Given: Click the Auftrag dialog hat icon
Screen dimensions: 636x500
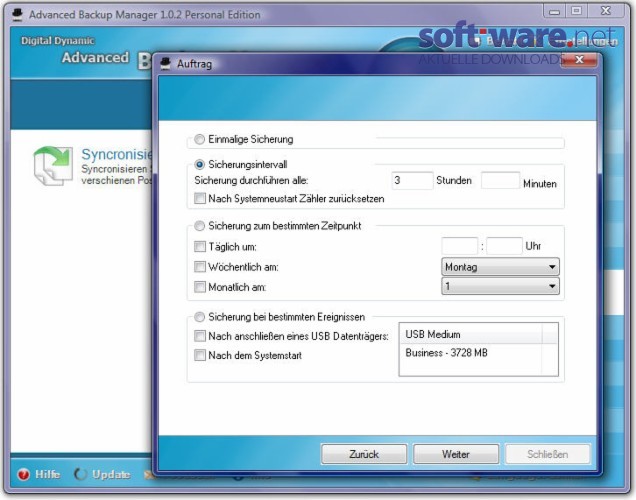Looking at the screenshot, I should pyautogui.click(x=165, y=64).
